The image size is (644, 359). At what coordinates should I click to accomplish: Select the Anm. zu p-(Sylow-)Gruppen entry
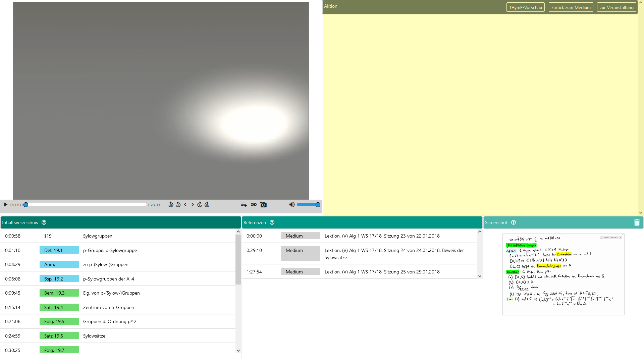(x=118, y=264)
